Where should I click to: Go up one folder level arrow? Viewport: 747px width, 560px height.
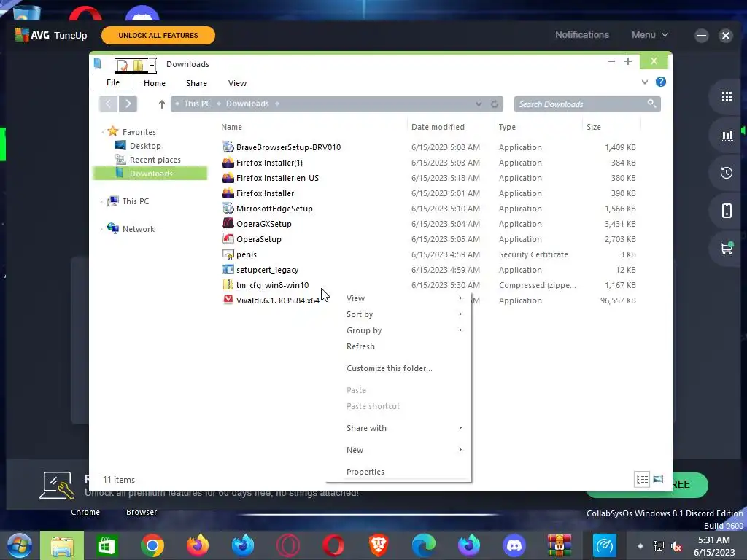pyautogui.click(x=161, y=104)
